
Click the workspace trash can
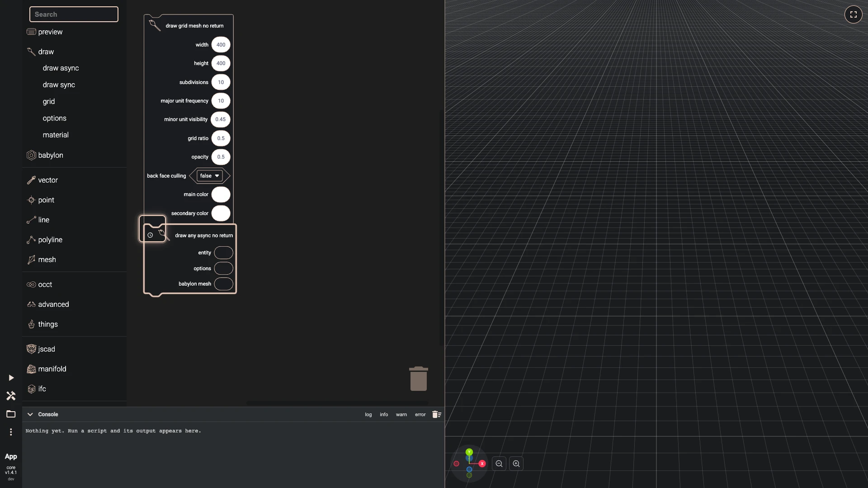click(x=419, y=379)
